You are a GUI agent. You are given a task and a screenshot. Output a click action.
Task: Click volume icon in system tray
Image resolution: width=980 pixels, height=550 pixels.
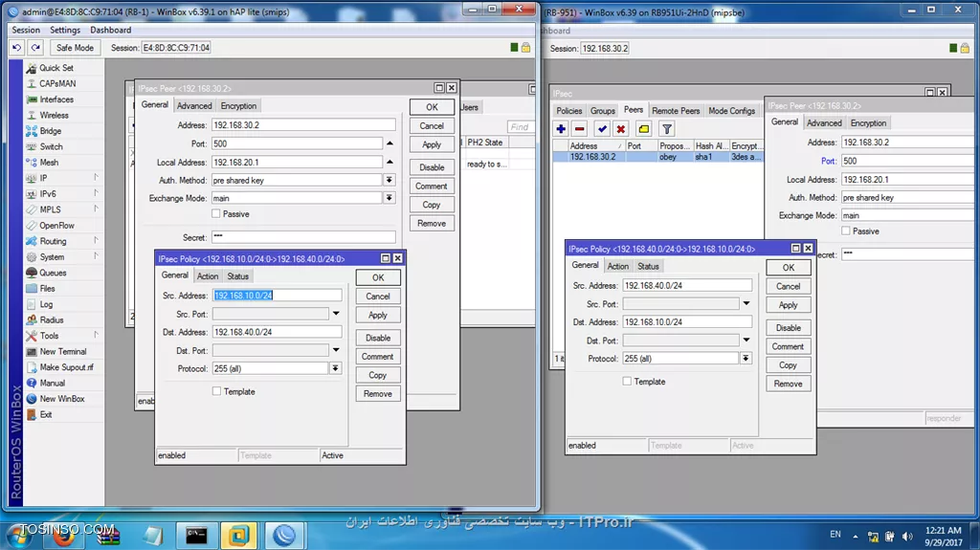pos(907,537)
